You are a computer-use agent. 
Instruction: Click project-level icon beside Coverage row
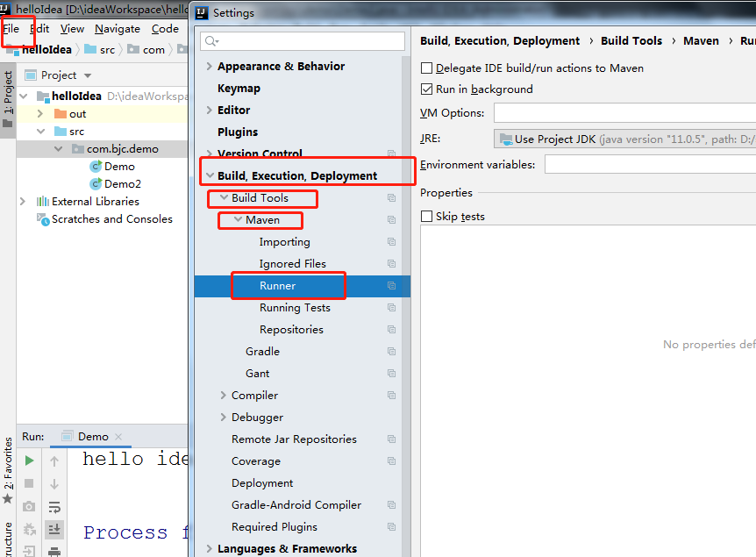click(x=391, y=461)
